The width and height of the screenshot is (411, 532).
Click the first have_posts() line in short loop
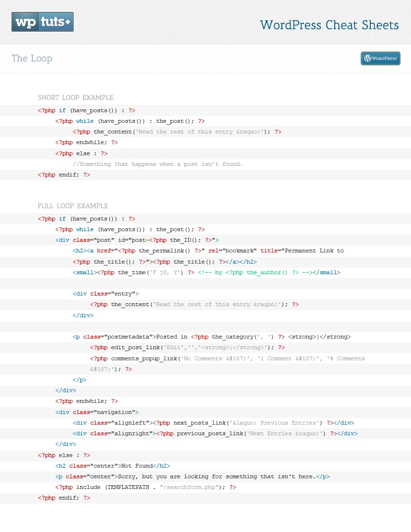point(87,110)
